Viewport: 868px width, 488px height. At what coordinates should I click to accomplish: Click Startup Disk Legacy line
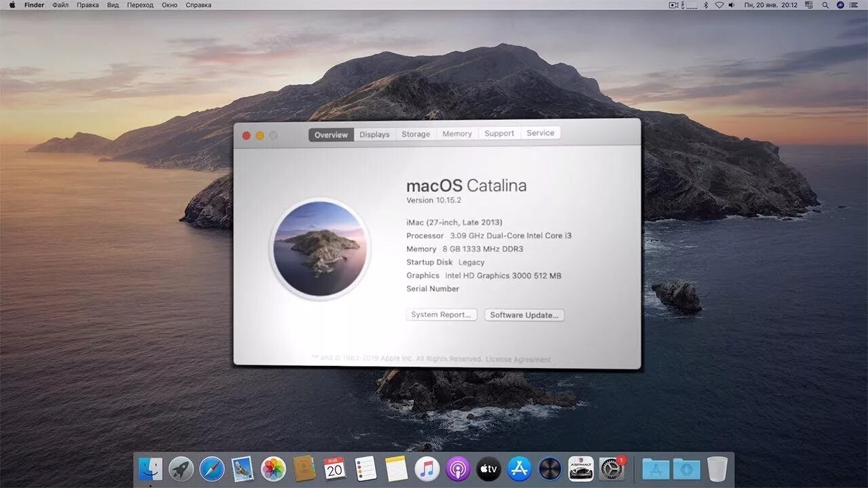click(446, 262)
